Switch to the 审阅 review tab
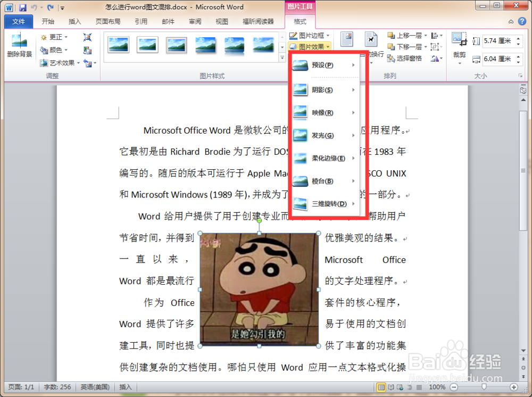The image size is (532, 397). point(195,21)
